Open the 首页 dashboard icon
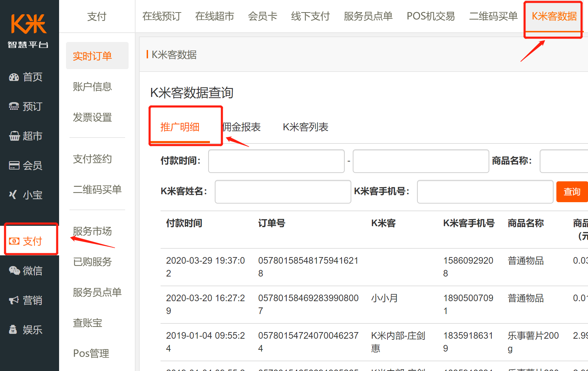588x371 pixels. pyautogui.click(x=14, y=77)
